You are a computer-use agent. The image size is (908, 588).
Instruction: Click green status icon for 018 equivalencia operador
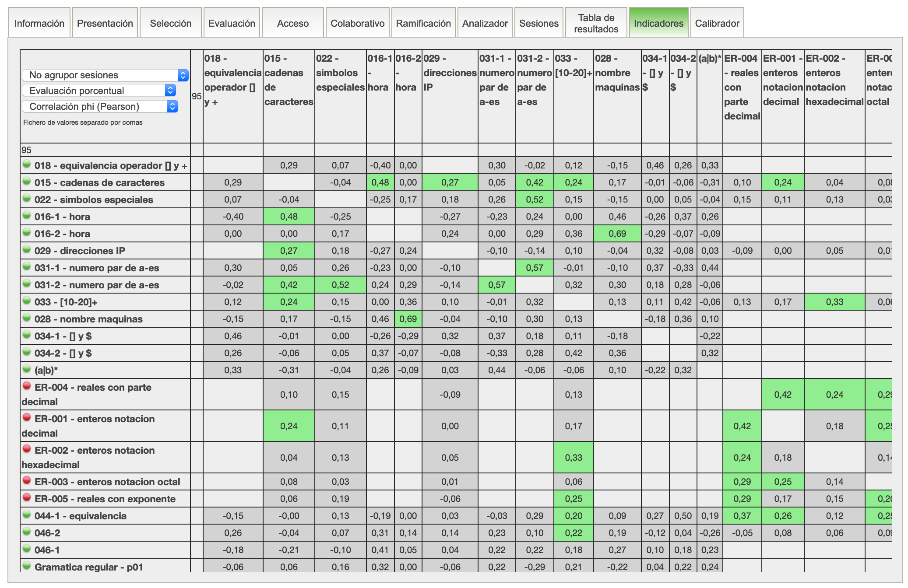pos(27,164)
